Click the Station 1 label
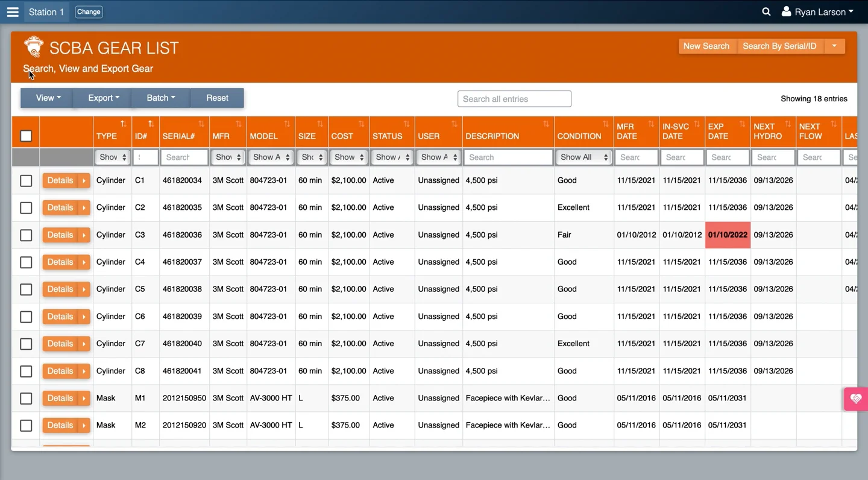This screenshot has width=868, height=480. coord(46,12)
